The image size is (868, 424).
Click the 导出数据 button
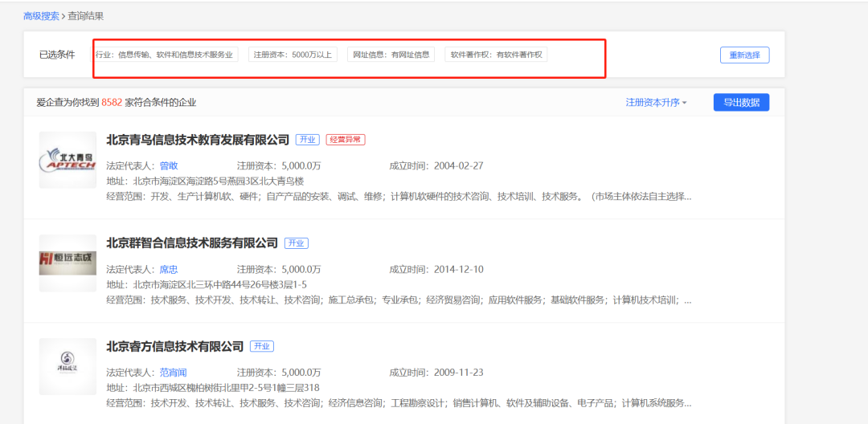coord(741,102)
